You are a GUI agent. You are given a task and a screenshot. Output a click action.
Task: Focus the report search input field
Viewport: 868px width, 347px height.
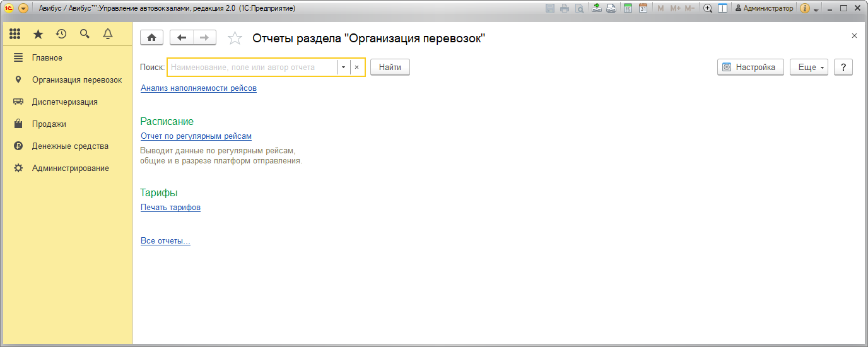tap(252, 68)
